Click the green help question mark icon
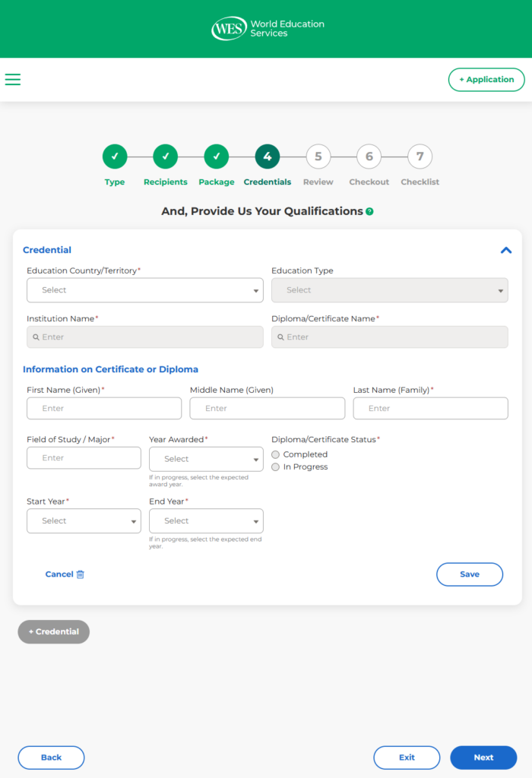 pyautogui.click(x=369, y=211)
